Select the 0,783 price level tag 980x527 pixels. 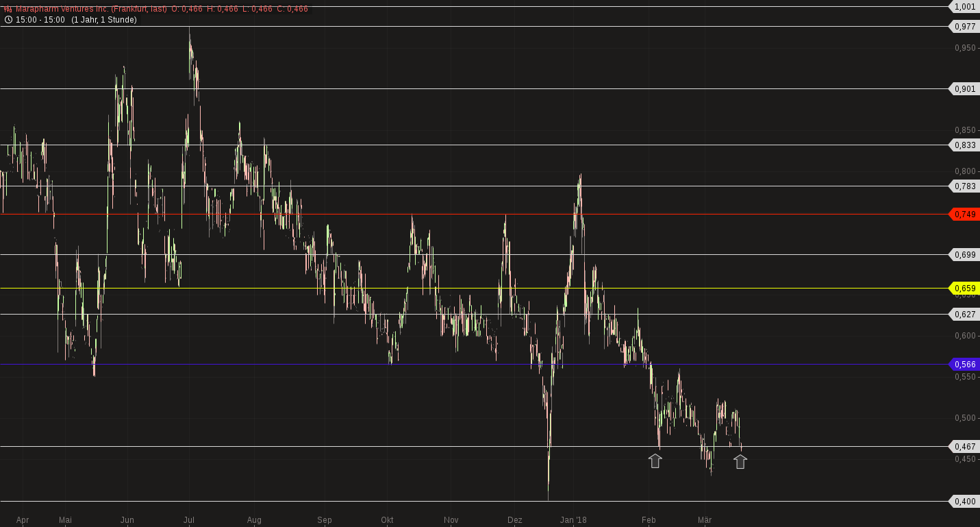(964, 186)
